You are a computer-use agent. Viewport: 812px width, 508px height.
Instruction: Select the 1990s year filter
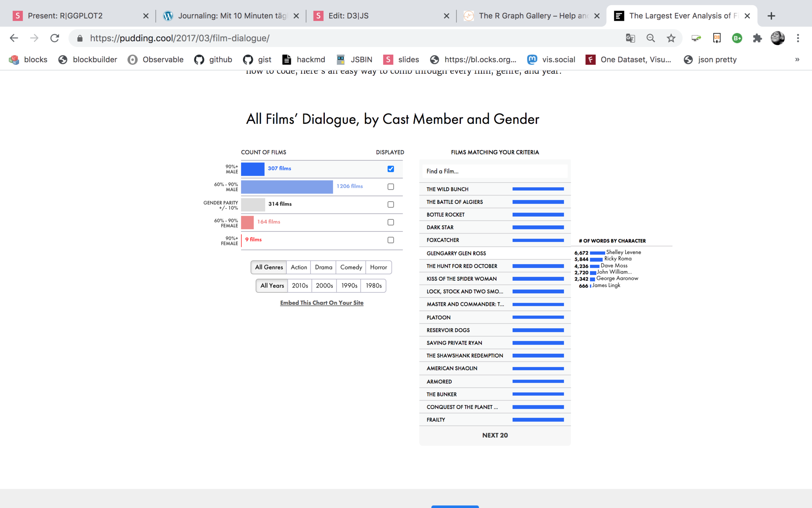coord(349,286)
